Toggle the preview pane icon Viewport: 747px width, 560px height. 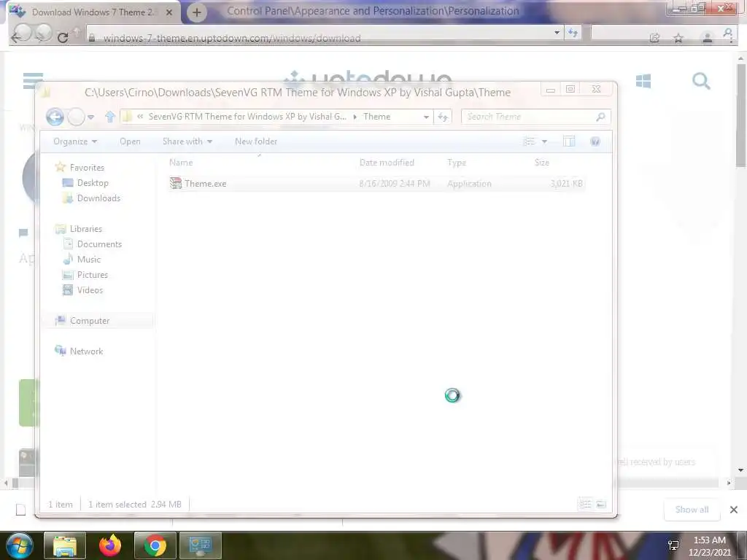[x=569, y=141]
